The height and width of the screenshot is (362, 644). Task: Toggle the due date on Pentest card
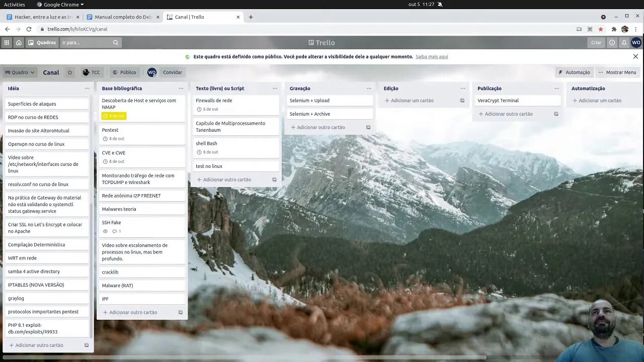(114, 139)
